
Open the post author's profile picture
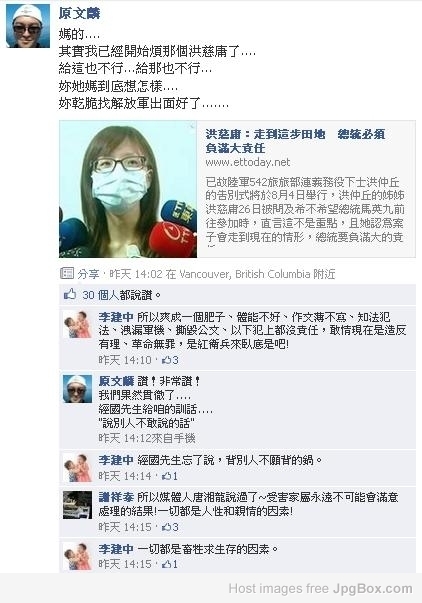[x=28, y=26]
